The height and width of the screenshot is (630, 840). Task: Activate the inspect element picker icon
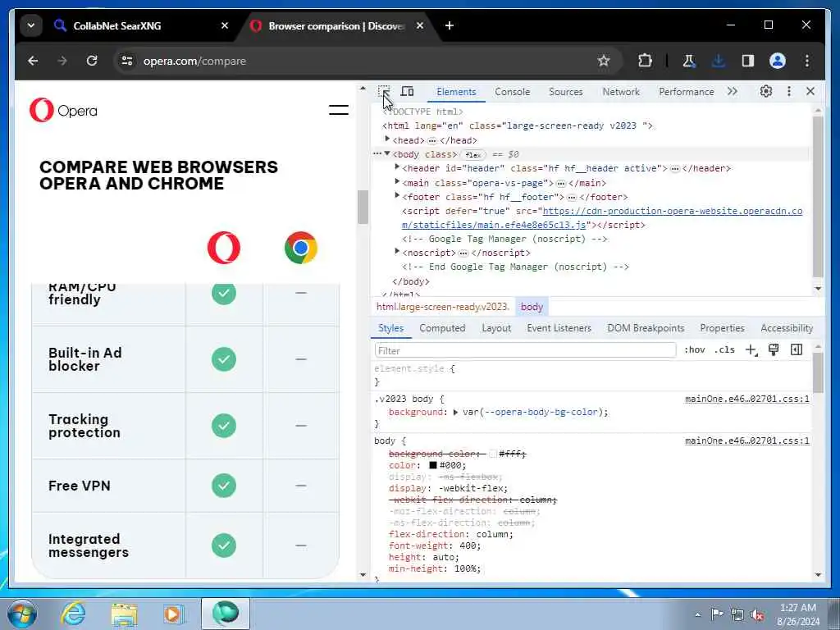[x=384, y=92]
